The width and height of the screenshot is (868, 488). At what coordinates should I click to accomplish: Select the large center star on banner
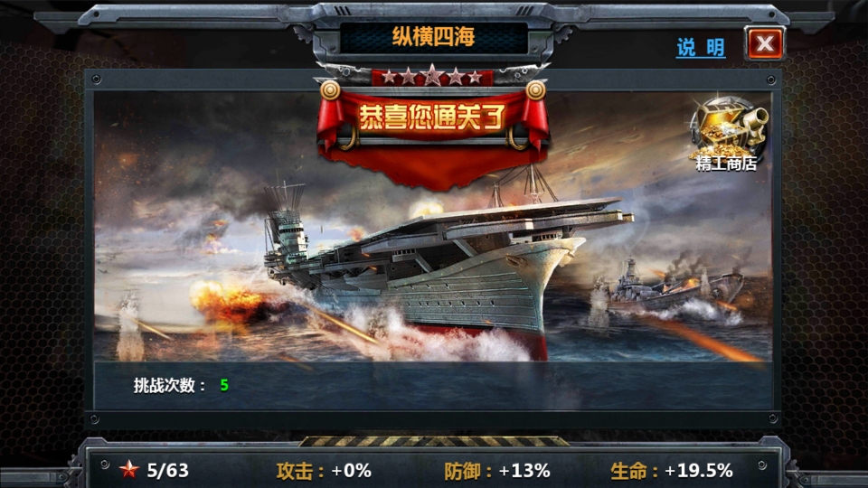(432, 75)
